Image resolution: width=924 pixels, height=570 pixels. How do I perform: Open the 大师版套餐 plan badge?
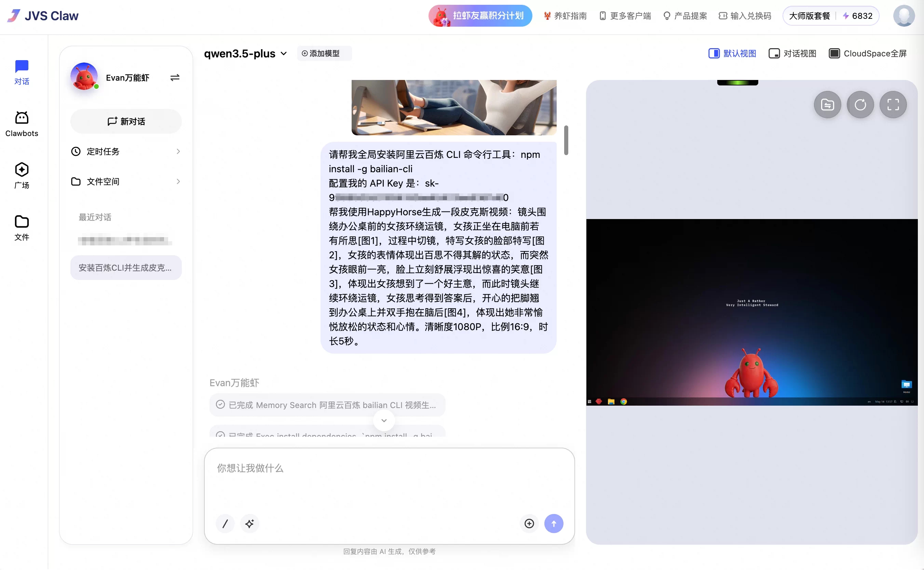pos(810,16)
